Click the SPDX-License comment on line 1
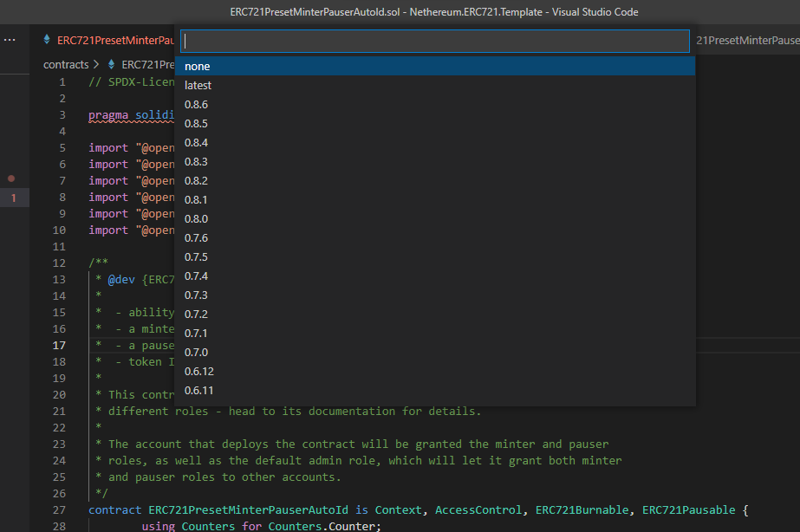800x532 pixels. tap(131, 82)
